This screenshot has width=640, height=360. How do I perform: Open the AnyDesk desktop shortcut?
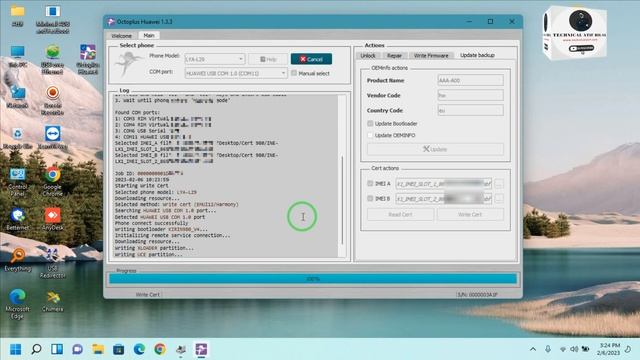point(52,219)
